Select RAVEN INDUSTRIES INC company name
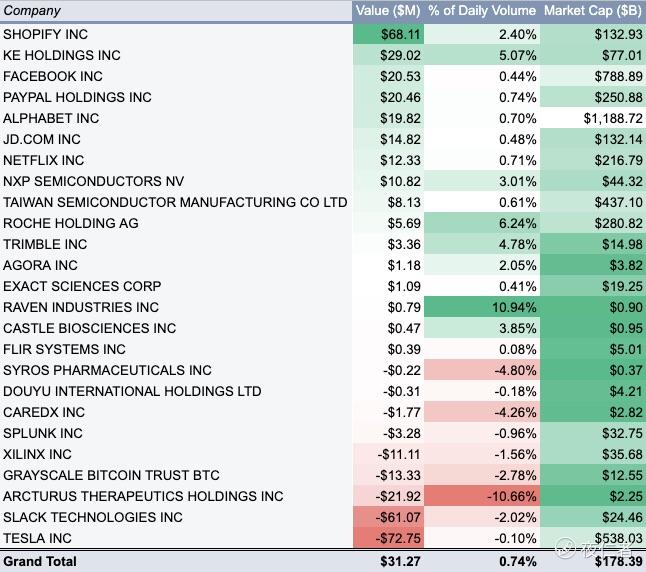This screenshot has width=646, height=572. point(81,307)
